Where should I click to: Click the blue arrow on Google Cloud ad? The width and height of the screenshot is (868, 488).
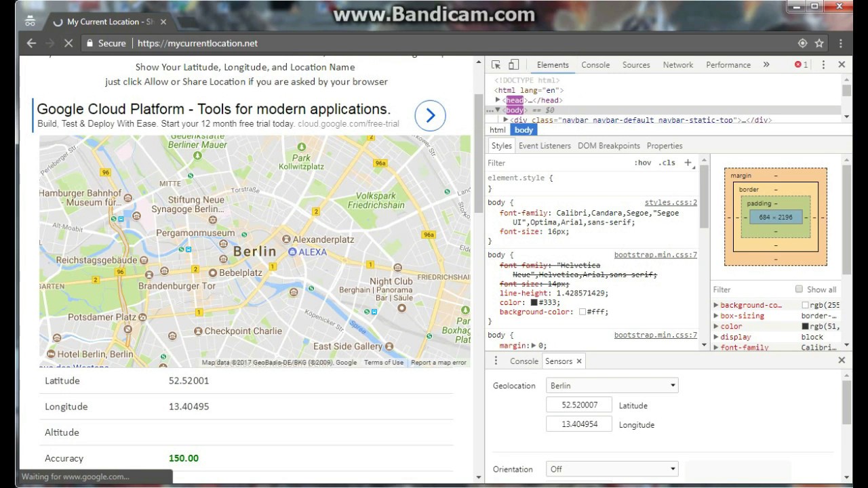(x=430, y=116)
